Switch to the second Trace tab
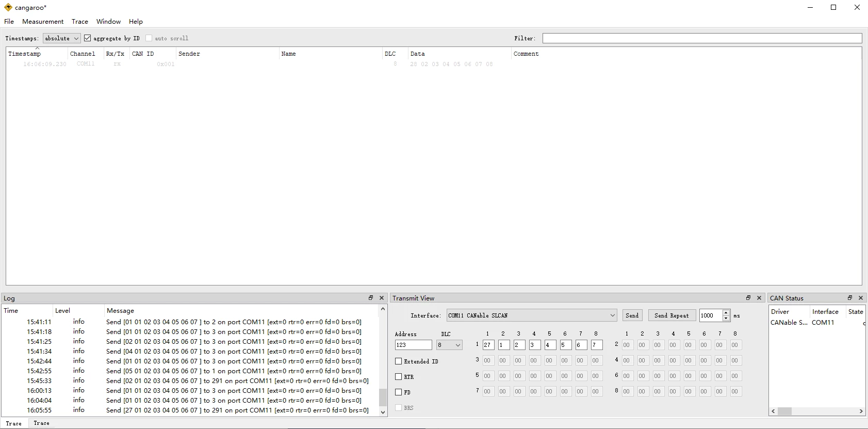 (x=41, y=423)
